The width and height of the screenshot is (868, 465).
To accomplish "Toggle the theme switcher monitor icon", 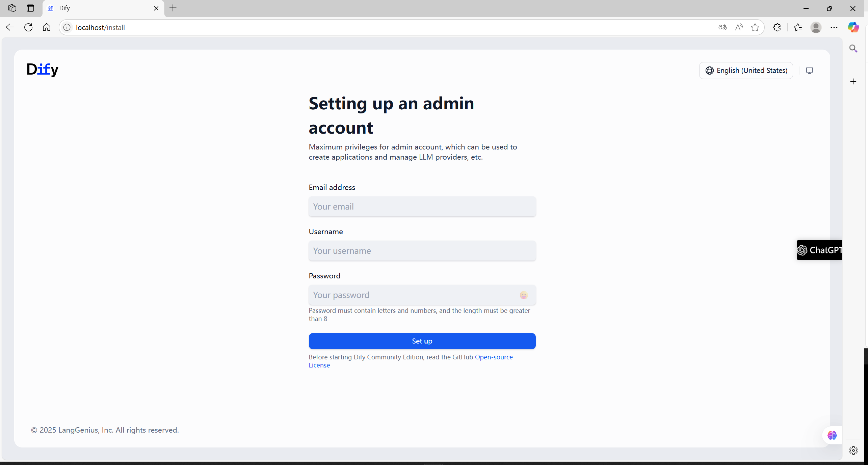I will [x=809, y=71].
